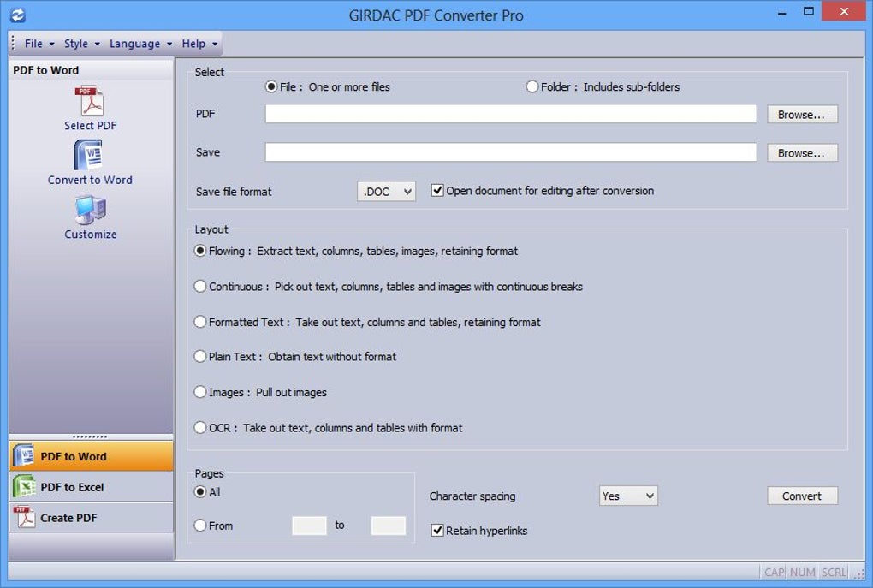Viewport: 873px width, 588px height.
Task: Click the 'to' page number box
Action: 388,525
